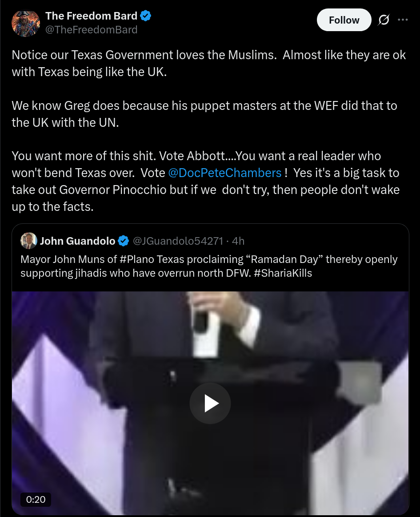Screen dimensions: 420x517
Task: Click John Guandolo's small avatar
Action: (x=28, y=241)
